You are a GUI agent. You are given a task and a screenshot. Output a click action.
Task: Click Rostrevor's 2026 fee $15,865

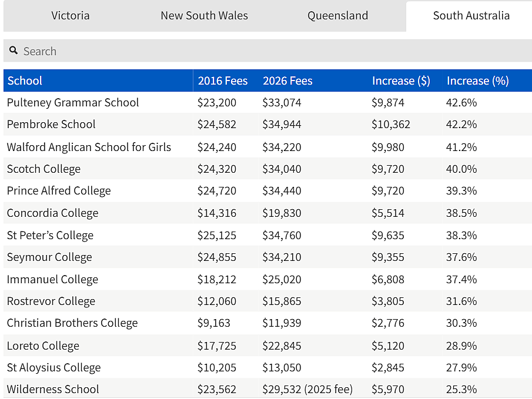pyautogui.click(x=282, y=301)
